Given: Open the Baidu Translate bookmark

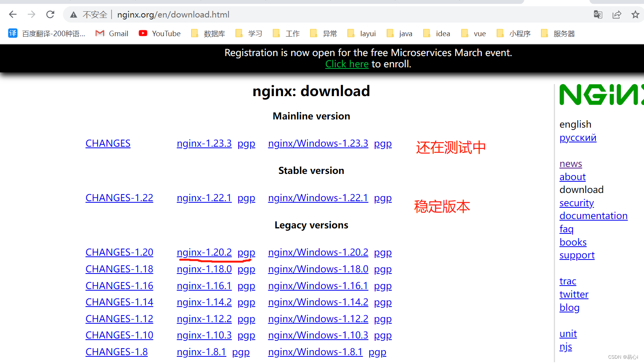Looking at the screenshot, I should tap(47, 33).
